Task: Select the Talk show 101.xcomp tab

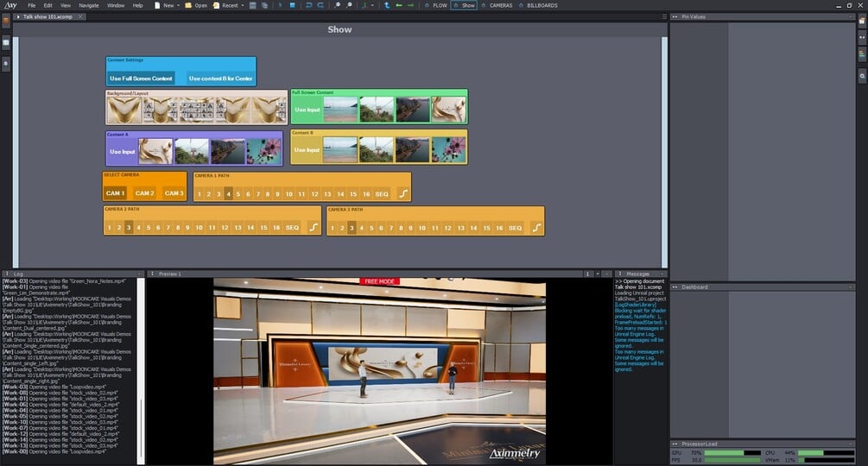Action: (x=48, y=16)
